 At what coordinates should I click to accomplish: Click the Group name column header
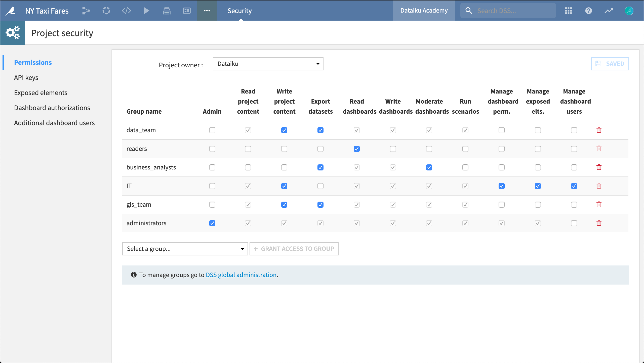tap(144, 111)
